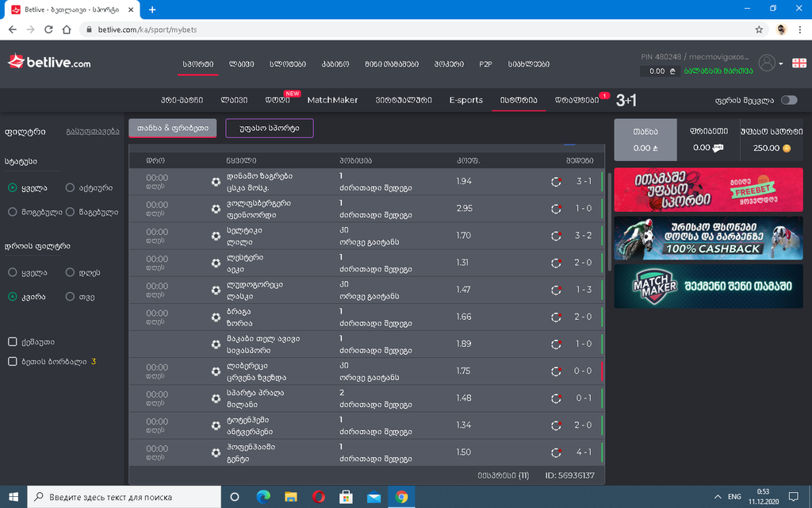The width and height of the screenshot is (812, 508).
Task: Switch to the MatchMaker tab
Action: [x=332, y=100]
